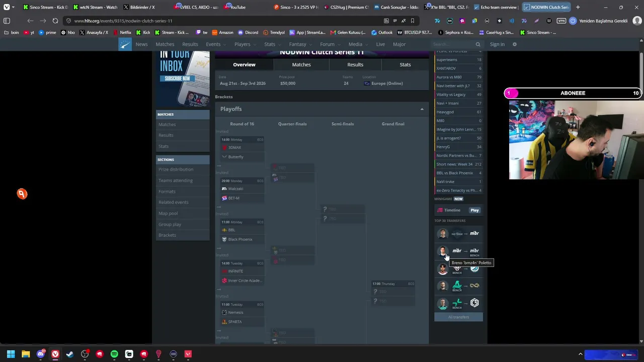Open Major in the HLTV navigation
This screenshot has height=362, width=644.
pyautogui.click(x=399, y=44)
